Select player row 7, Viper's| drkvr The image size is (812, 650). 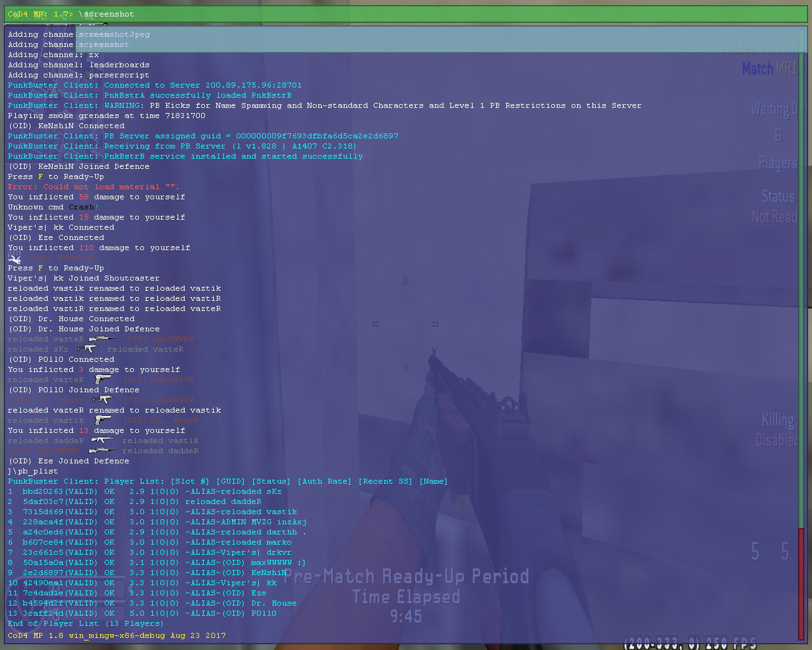[150, 552]
